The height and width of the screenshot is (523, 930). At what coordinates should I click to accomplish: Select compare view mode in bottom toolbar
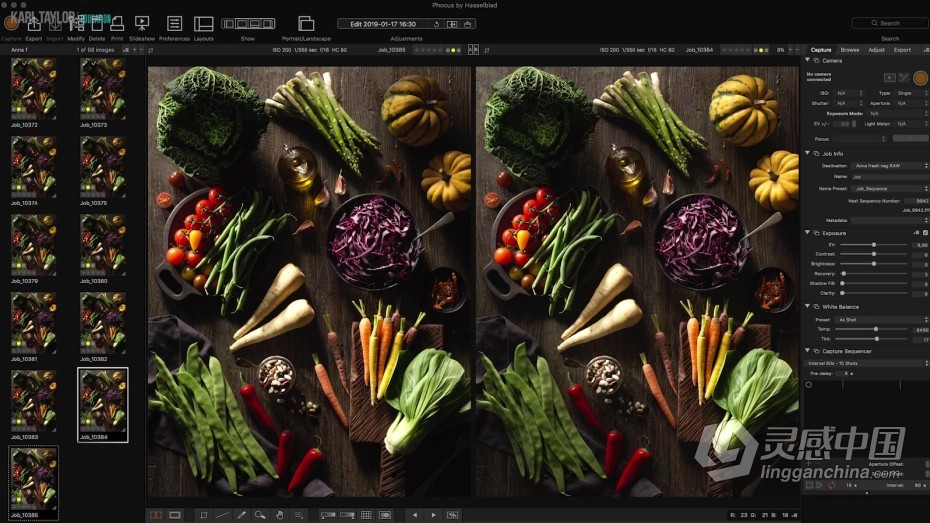156,515
